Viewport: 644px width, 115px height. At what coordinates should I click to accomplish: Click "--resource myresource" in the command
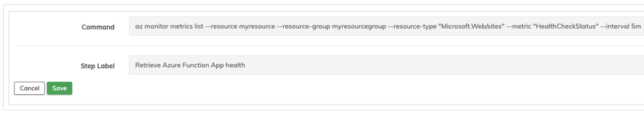240,26
